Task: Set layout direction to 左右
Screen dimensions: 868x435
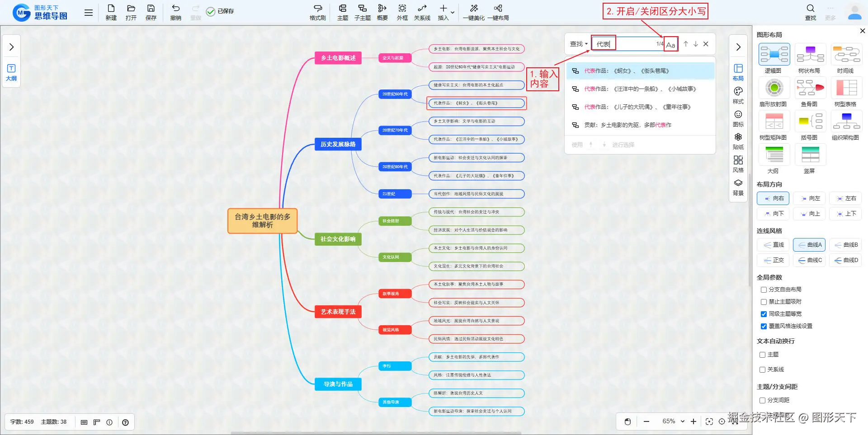Action: pos(845,198)
